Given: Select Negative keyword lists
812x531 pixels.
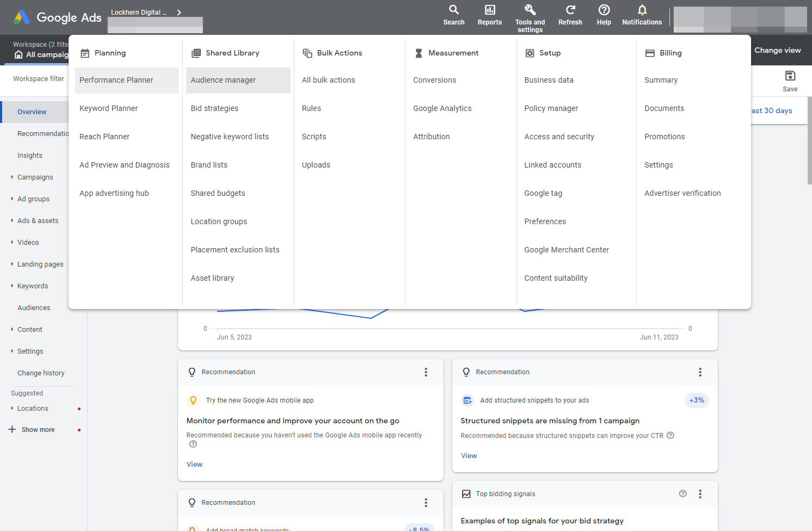Looking at the screenshot, I should pos(230,137).
